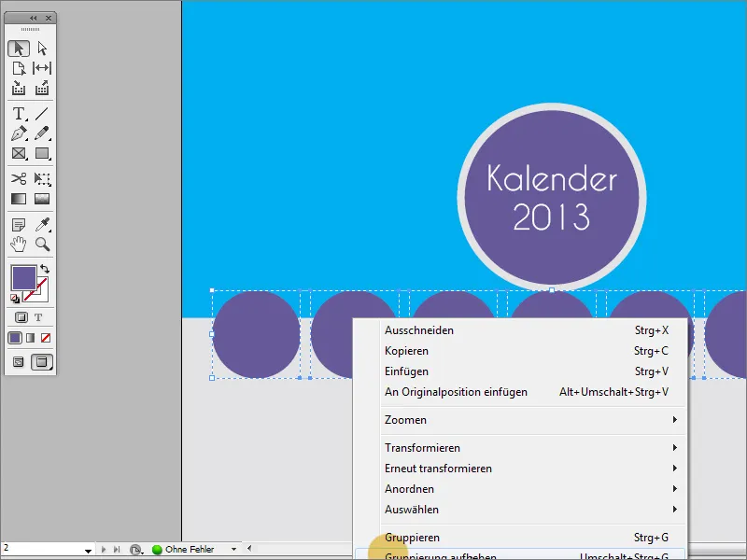Select the Pencil tool
747x560 pixels.
(42, 133)
